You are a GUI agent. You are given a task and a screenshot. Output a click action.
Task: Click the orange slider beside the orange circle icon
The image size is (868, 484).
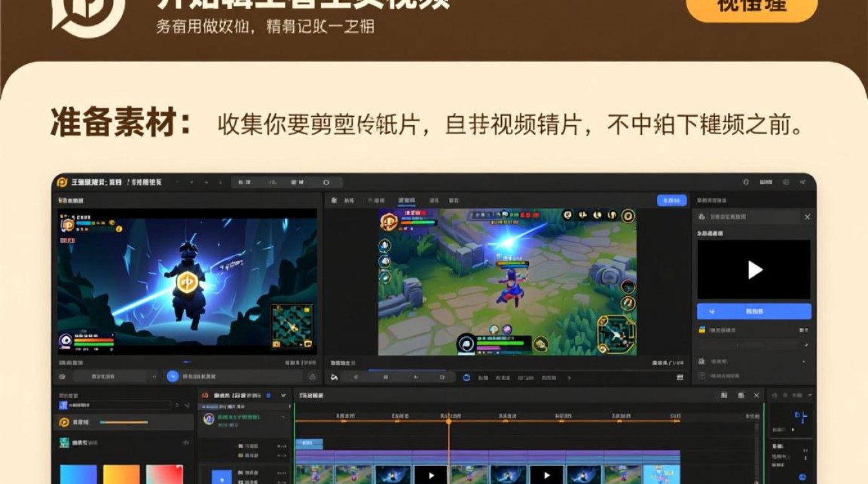click(124, 422)
